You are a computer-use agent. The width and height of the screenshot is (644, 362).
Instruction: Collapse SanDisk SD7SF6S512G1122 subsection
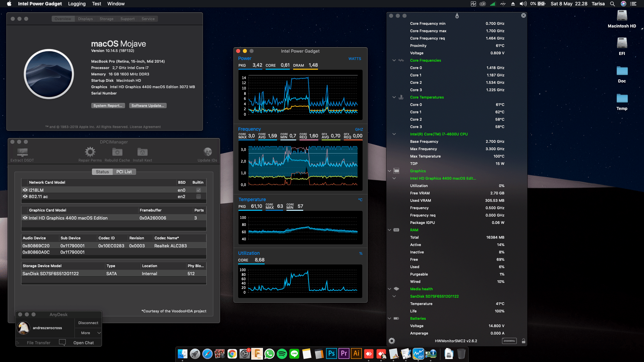pos(394,296)
